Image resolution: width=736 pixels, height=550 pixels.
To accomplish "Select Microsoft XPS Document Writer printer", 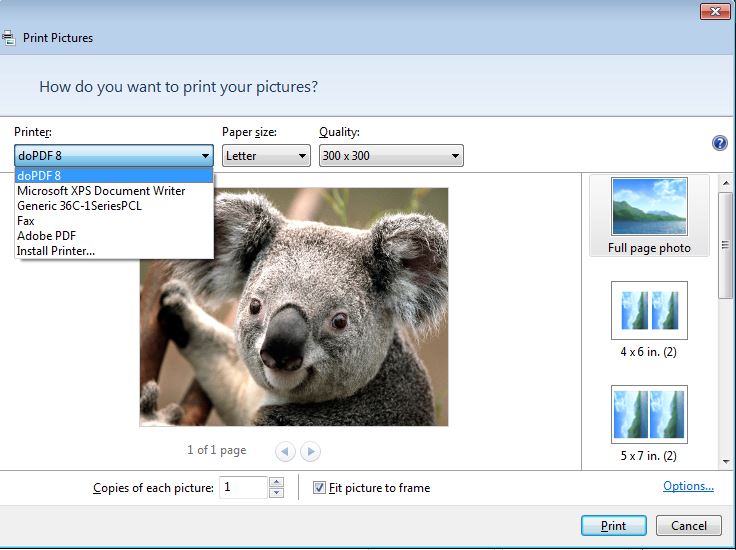I will click(x=101, y=191).
